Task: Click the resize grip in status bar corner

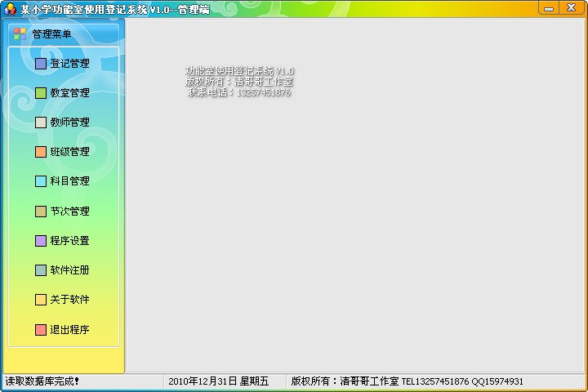Action: (581, 384)
